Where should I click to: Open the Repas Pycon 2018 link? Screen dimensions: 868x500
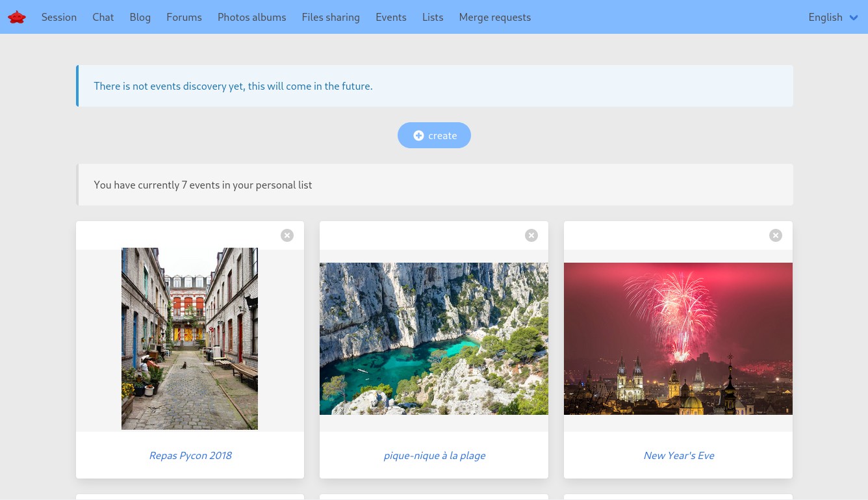(x=190, y=455)
